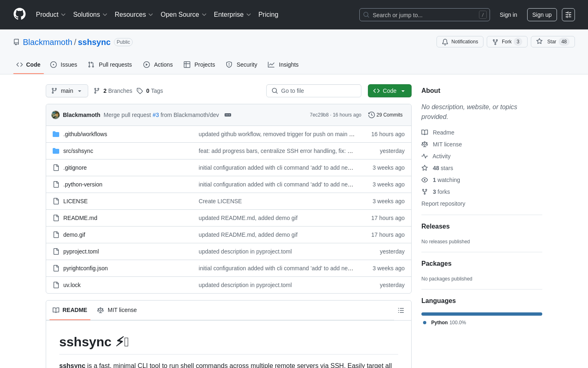
Task: Click the Notifications bell button
Action: pos(460,42)
